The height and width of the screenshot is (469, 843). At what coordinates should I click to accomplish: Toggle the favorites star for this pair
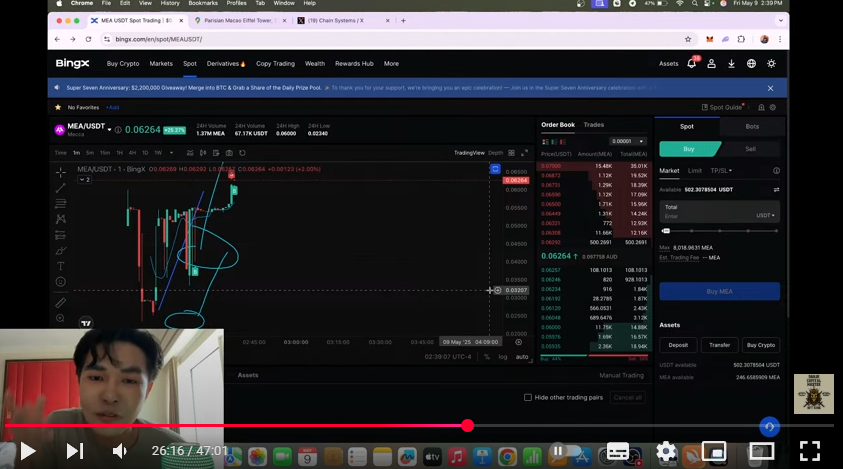[x=58, y=107]
